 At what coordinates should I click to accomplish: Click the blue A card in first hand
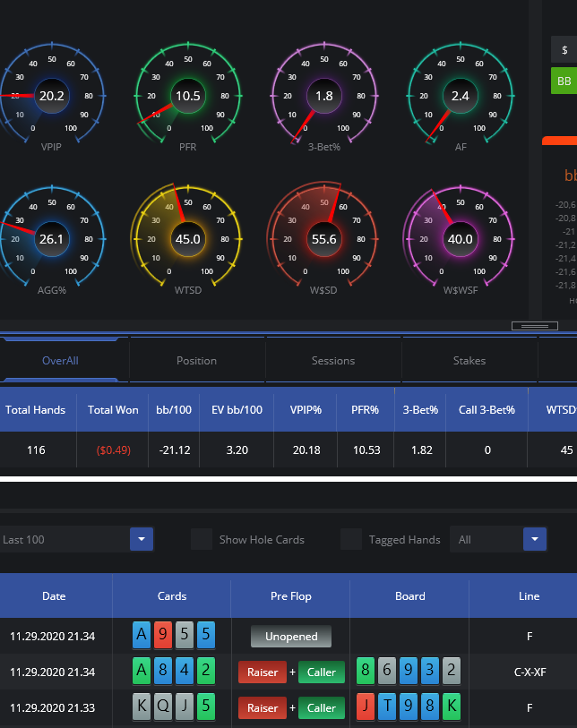point(142,635)
